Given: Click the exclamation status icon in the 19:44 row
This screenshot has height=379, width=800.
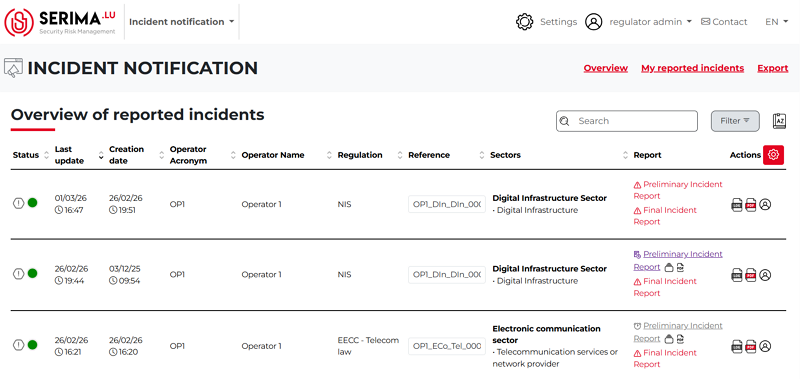Looking at the screenshot, I should pyautogui.click(x=18, y=274).
